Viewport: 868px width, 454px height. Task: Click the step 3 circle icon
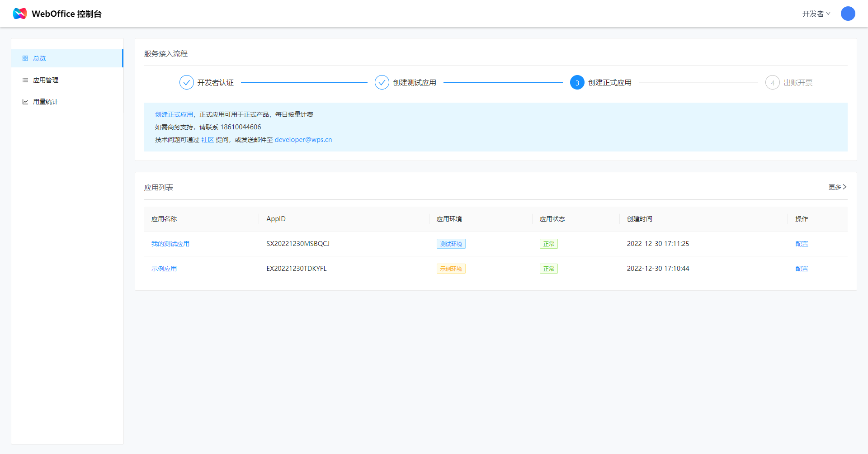577,82
